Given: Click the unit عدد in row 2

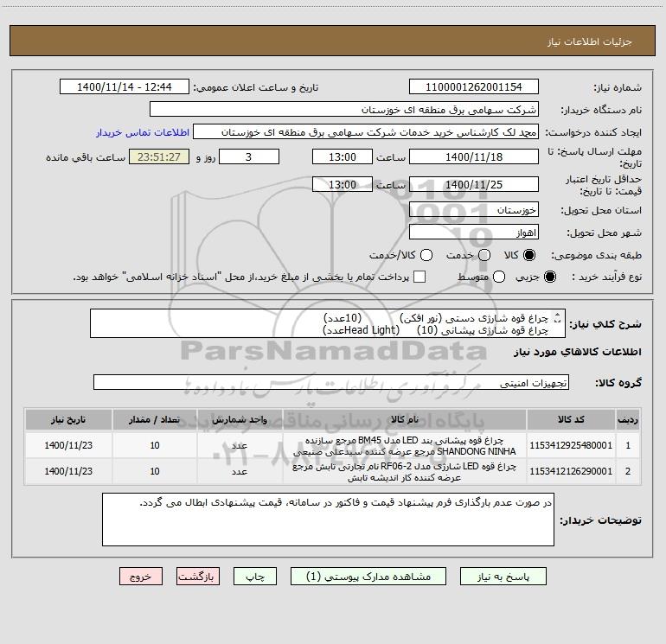Looking at the screenshot, I should coord(240,471).
